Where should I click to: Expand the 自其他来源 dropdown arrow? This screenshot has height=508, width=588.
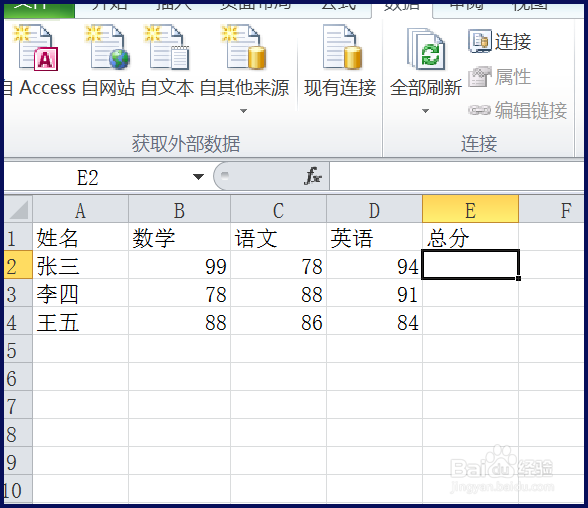click(243, 111)
